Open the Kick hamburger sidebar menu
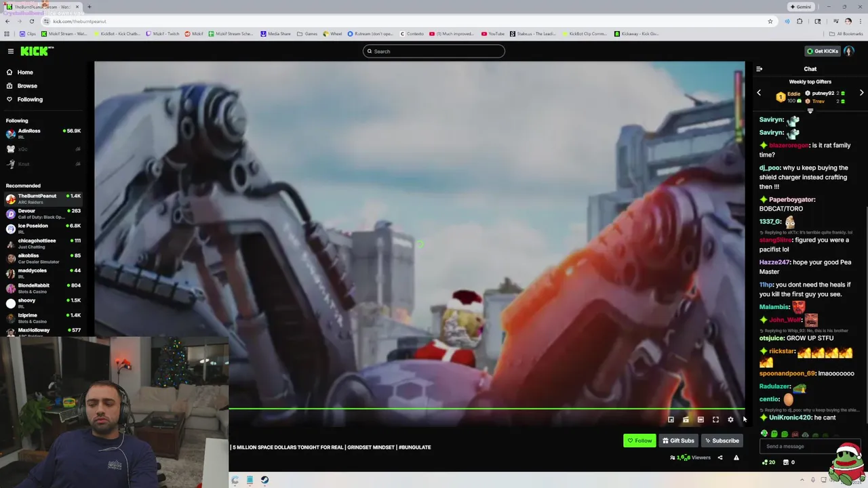868x488 pixels. click(10, 51)
